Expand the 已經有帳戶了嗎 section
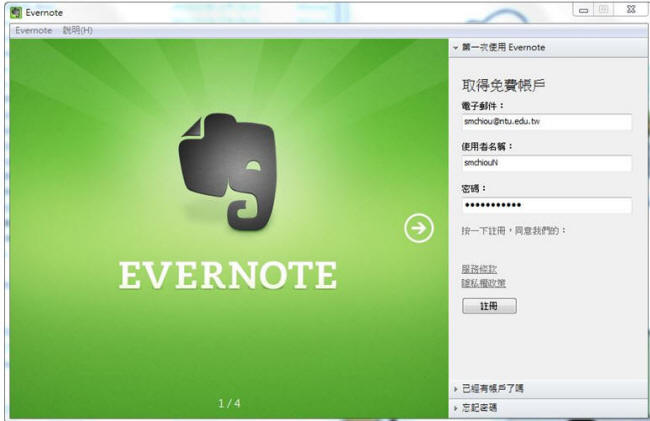650x421 pixels. [x=549, y=389]
